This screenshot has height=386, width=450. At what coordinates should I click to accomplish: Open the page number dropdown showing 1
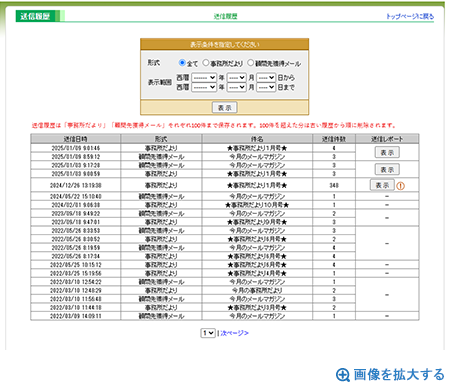(208, 333)
